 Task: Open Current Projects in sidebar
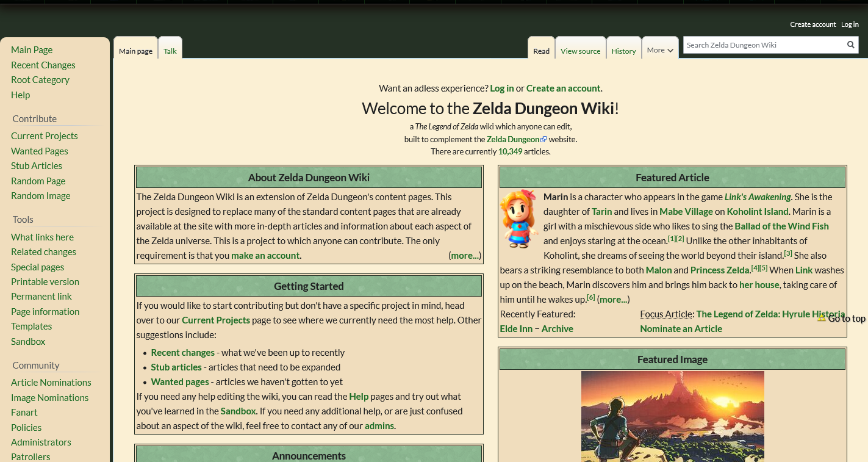pyautogui.click(x=45, y=135)
